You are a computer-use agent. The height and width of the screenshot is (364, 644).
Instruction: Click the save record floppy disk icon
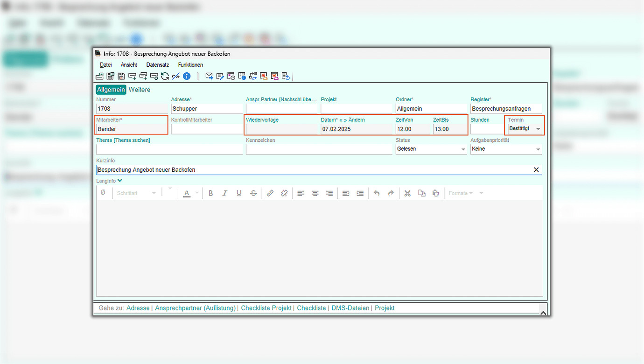tap(121, 76)
